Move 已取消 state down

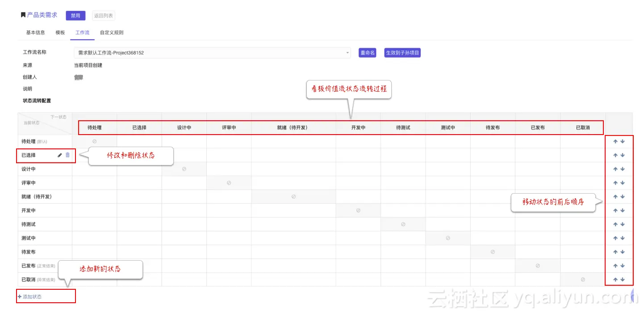click(623, 280)
